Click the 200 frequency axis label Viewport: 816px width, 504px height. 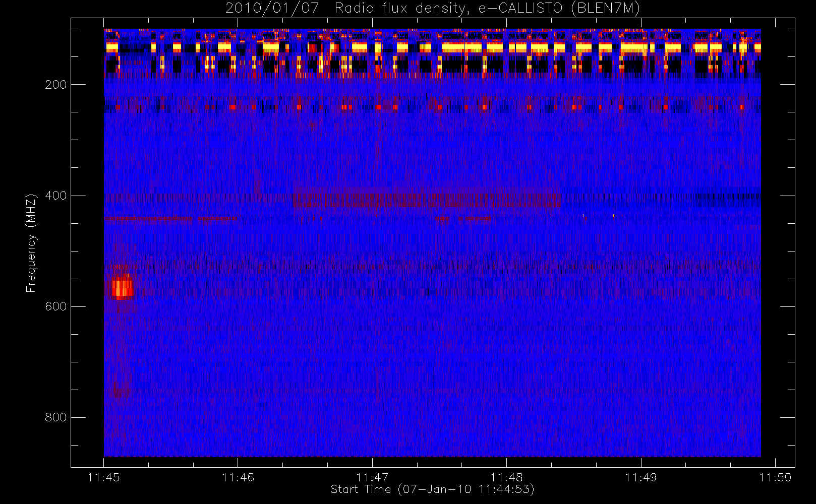tap(56, 85)
